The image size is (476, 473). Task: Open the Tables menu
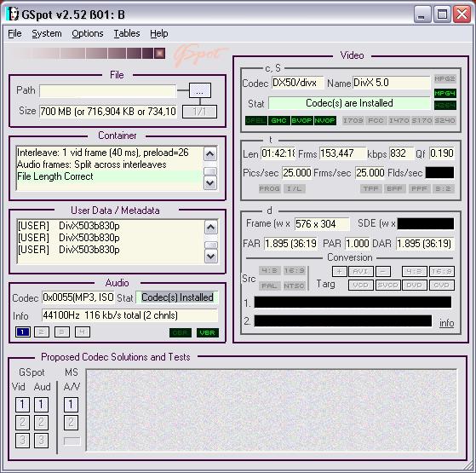point(127,33)
